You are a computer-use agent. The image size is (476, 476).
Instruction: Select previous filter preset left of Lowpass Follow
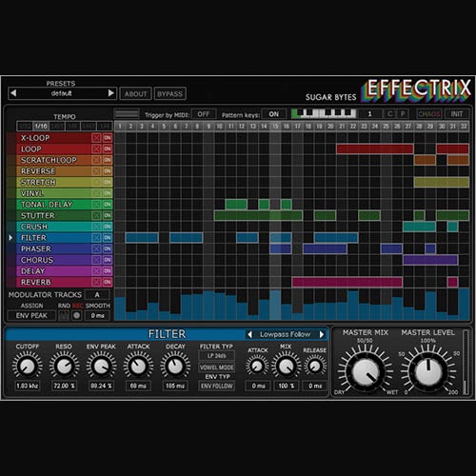pyautogui.click(x=250, y=334)
